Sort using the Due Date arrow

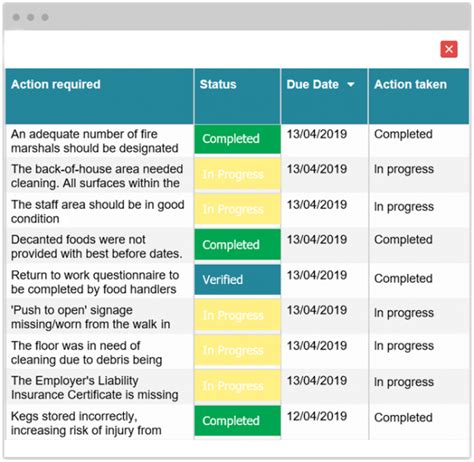(351, 85)
